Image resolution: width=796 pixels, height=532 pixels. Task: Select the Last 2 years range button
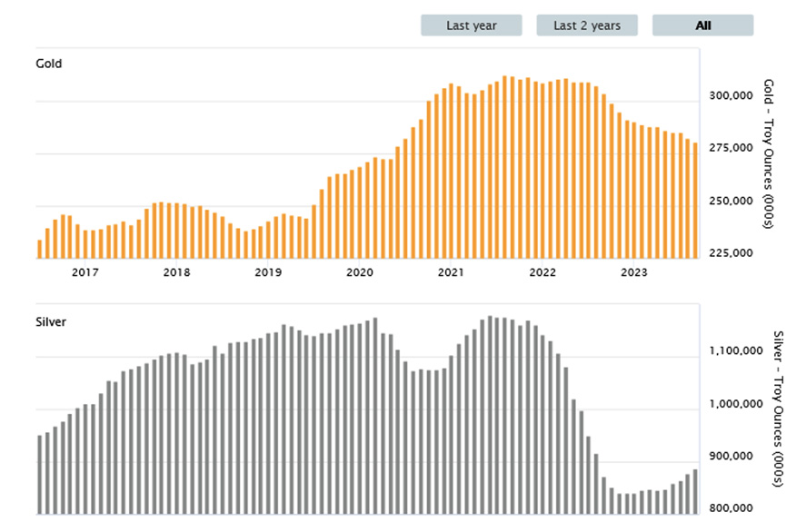point(587,25)
